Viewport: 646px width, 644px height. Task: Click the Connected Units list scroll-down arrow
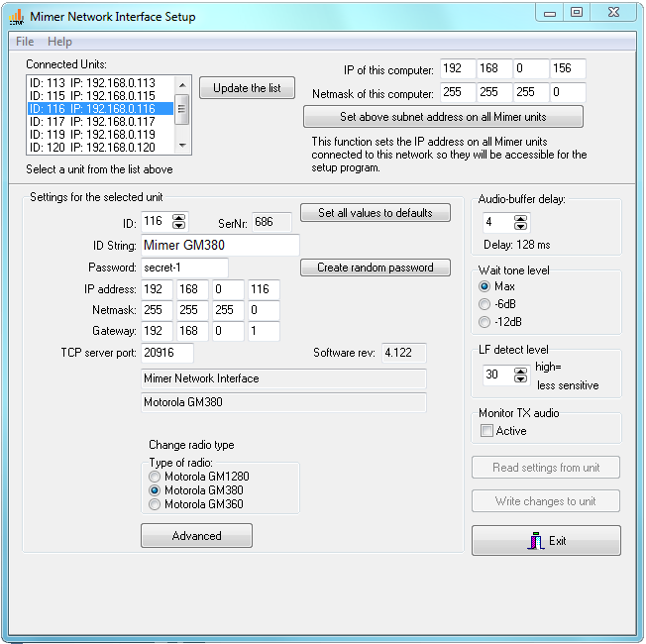(x=182, y=145)
